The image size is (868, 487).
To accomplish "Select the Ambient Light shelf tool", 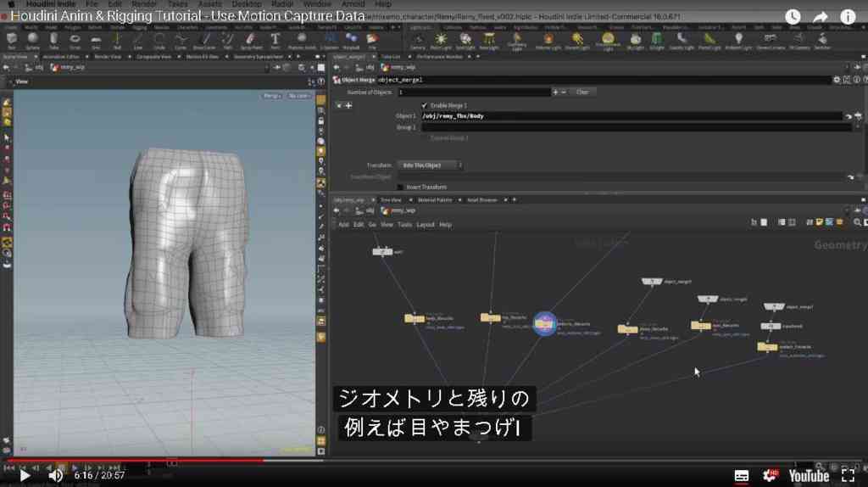I will [738, 41].
